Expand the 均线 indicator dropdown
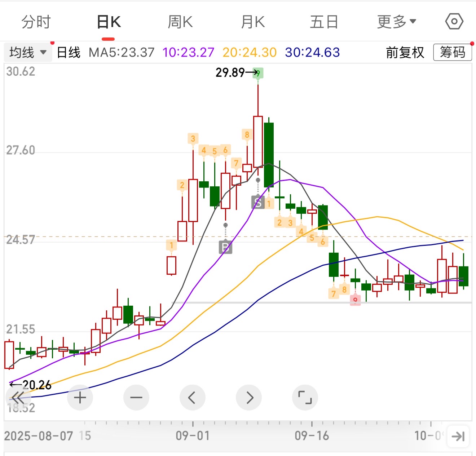 28,53
